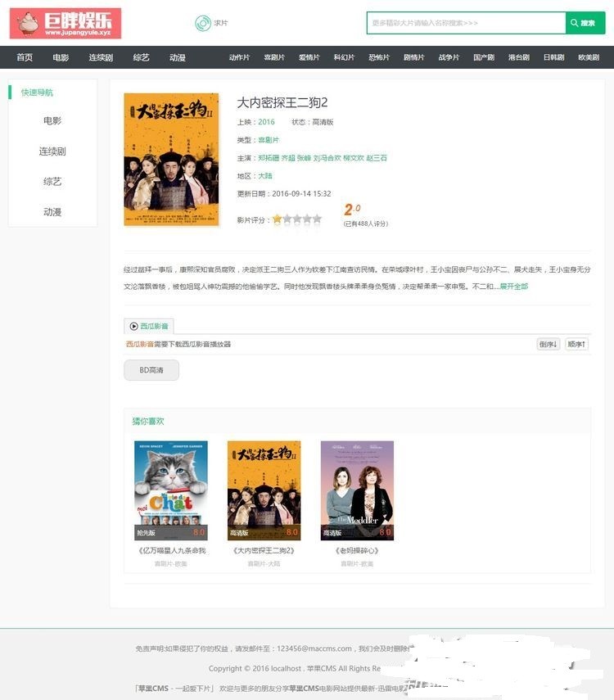The image size is (614, 700).
Task: Open The Meddler poster thumbnail
Action: point(357,490)
